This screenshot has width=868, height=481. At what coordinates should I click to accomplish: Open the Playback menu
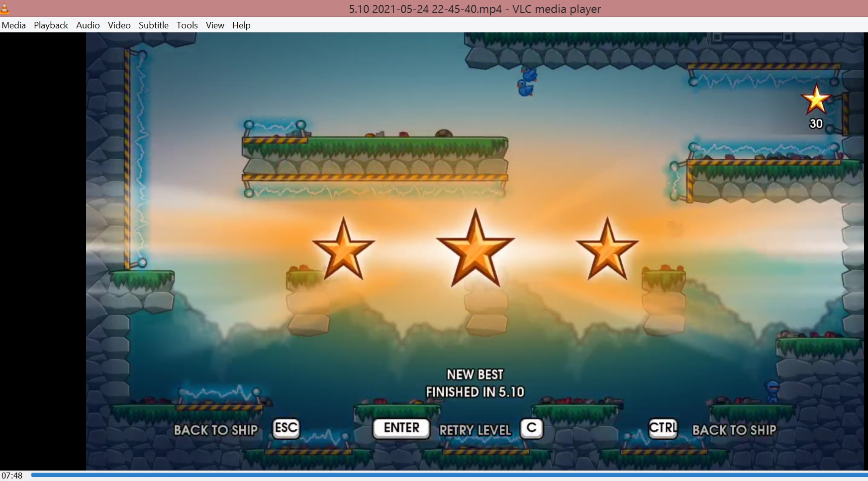[51, 25]
